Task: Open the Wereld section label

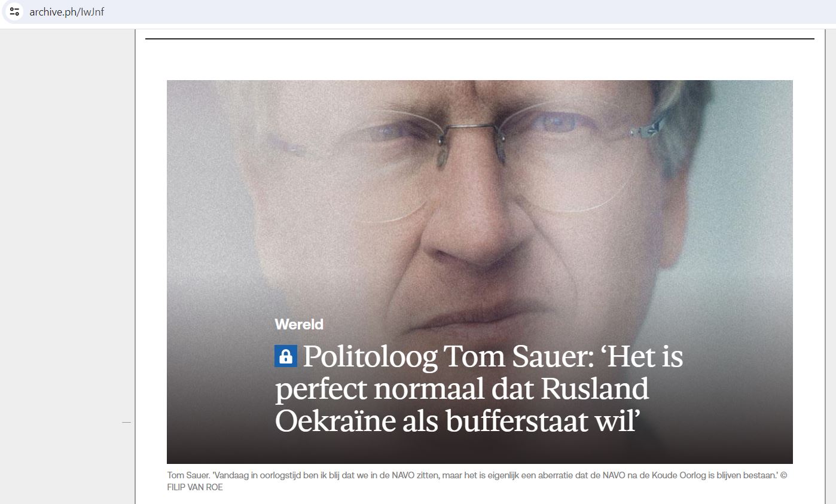Action: 299,325
